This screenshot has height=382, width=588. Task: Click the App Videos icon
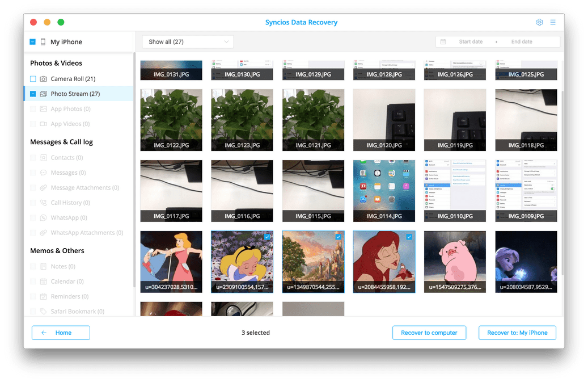click(44, 124)
